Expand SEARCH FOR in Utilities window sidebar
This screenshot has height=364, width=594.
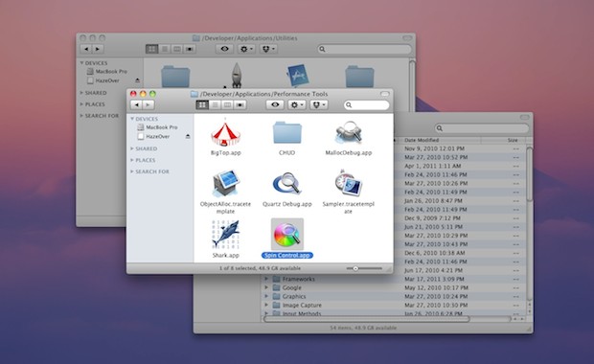[81, 115]
